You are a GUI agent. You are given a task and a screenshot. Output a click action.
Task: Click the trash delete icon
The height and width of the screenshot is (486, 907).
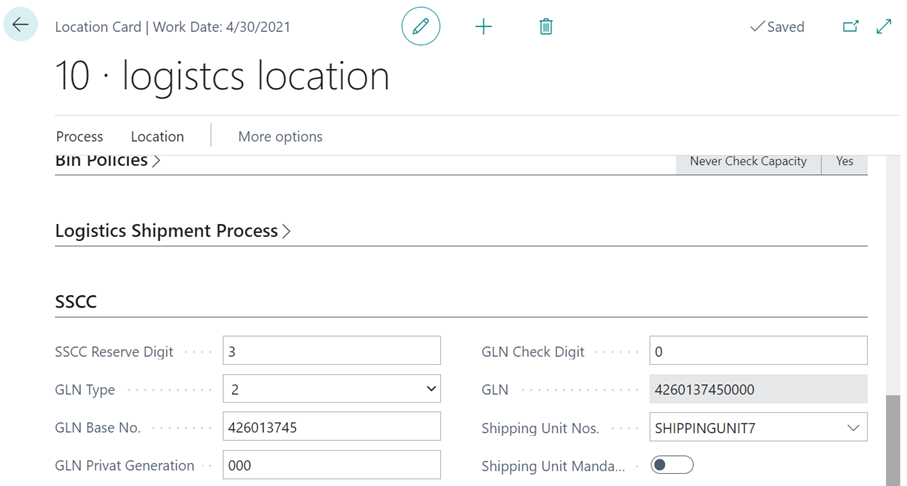(546, 27)
